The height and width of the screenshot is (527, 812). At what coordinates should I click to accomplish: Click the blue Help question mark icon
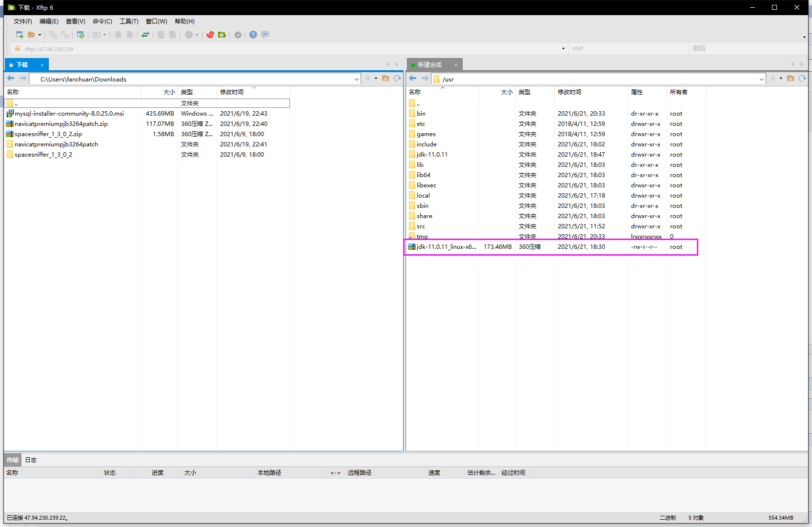pyautogui.click(x=253, y=35)
